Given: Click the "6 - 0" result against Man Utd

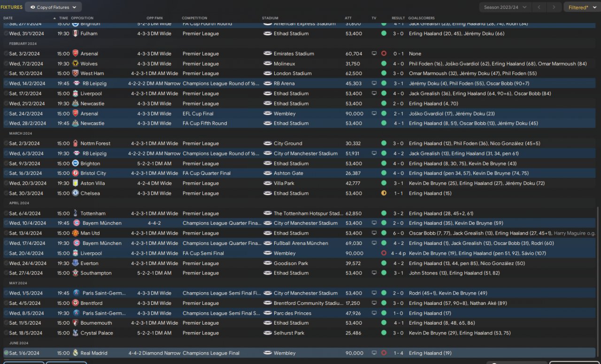Looking at the screenshot, I should pos(398,233).
